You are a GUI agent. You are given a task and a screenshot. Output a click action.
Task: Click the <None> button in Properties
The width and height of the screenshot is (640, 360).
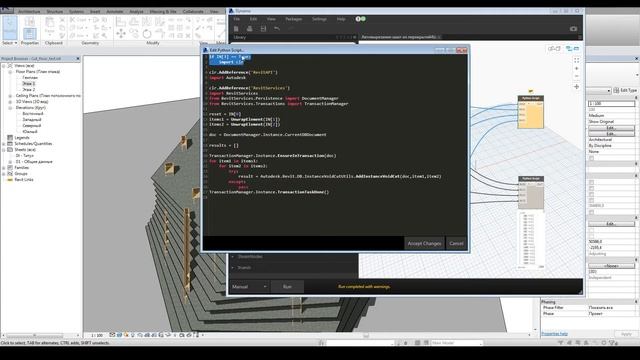coord(611,266)
